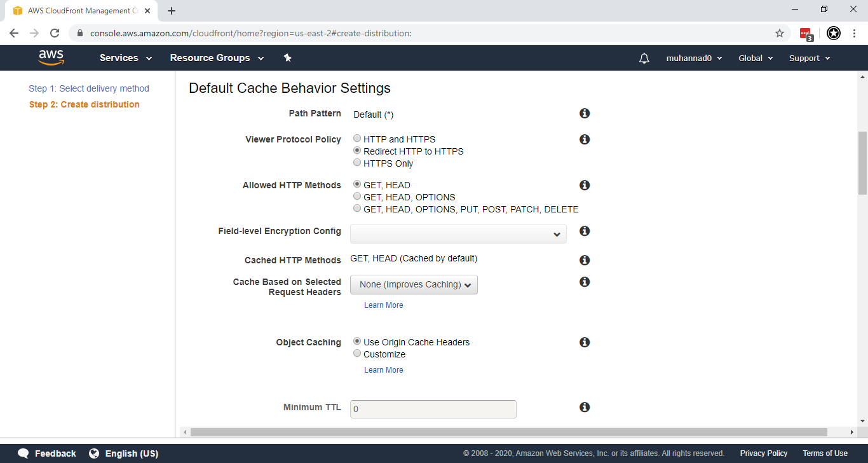Select Customize under Object Caching

tap(357, 353)
